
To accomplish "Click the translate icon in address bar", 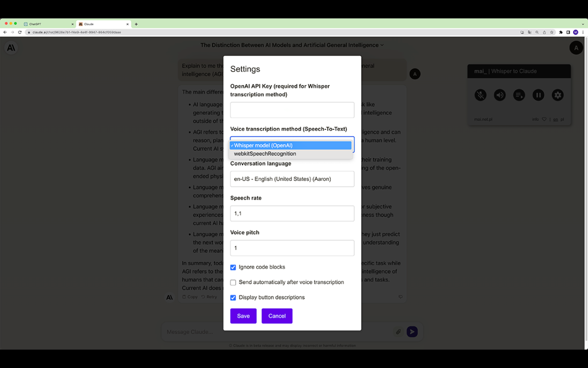I will [530, 32].
